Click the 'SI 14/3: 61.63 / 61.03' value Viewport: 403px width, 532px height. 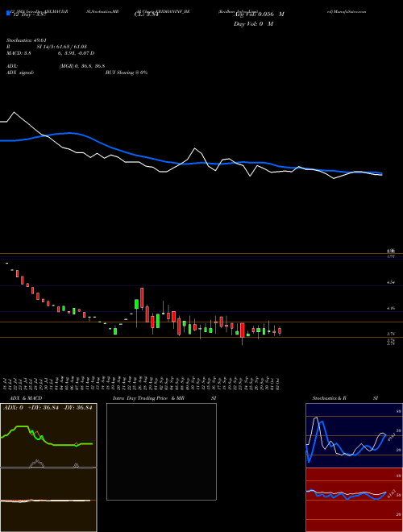[x=62, y=47]
